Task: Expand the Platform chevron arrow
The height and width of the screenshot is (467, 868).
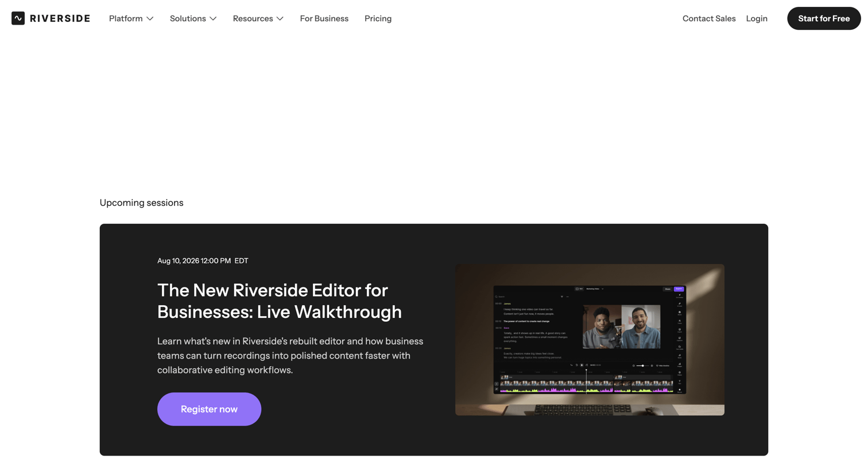Action: (x=150, y=19)
